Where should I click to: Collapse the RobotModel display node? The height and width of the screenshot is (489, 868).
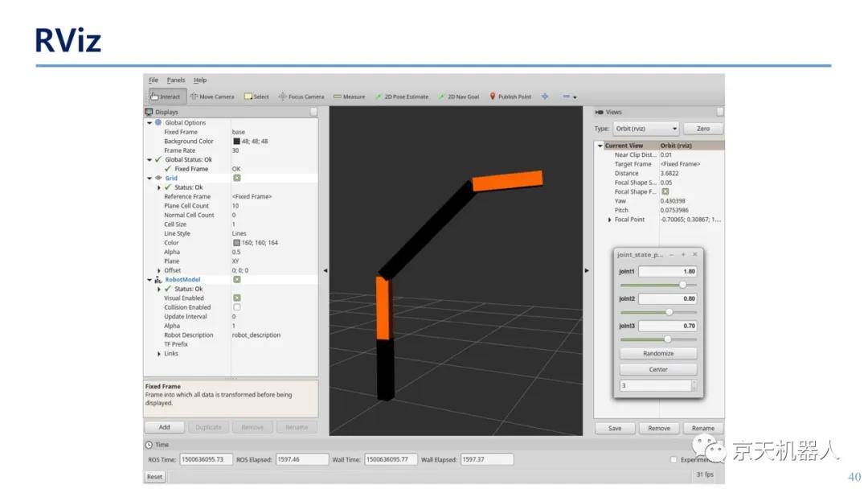click(x=149, y=280)
